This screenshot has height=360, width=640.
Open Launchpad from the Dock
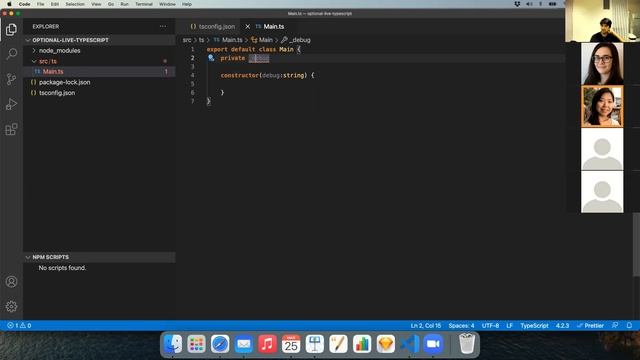click(x=196, y=344)
